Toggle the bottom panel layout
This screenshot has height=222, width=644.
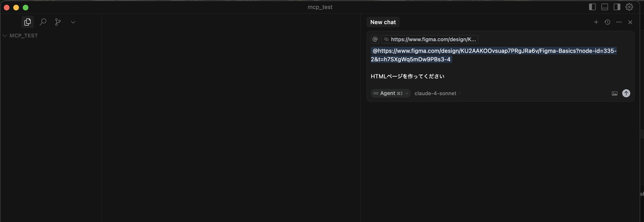[x=604, y=7]
